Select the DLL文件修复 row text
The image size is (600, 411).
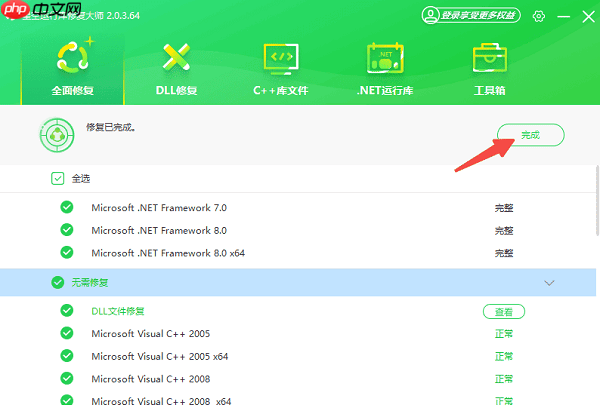click(118, 311)
